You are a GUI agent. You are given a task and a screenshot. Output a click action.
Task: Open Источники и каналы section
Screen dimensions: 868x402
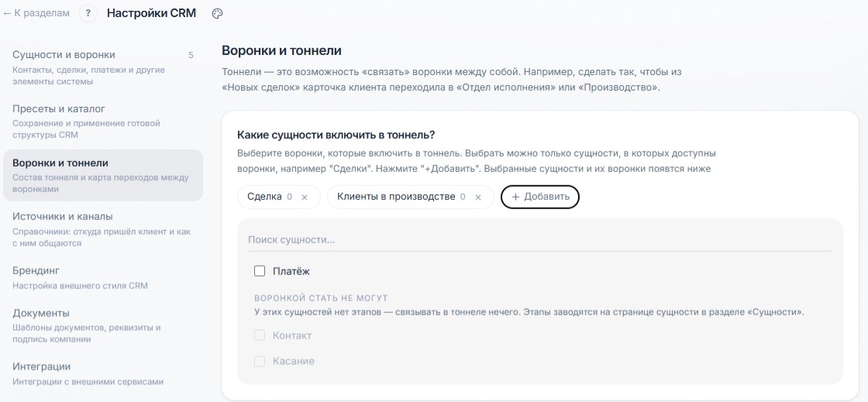pyautogui.click(x=103, y=229)
